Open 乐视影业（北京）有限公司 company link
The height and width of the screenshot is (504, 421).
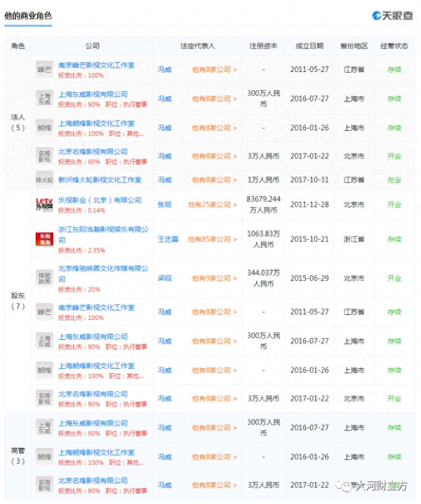(x=99, y=200)
